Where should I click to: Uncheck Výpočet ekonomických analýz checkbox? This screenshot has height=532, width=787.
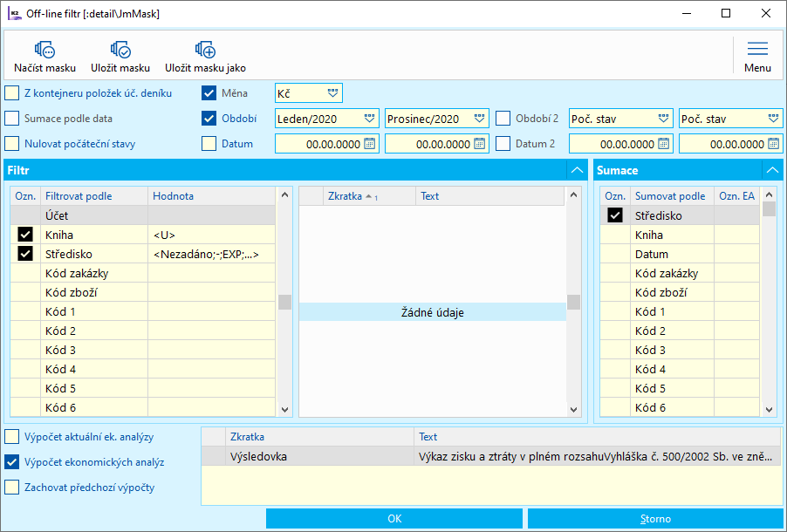click(x=12, y=462)
